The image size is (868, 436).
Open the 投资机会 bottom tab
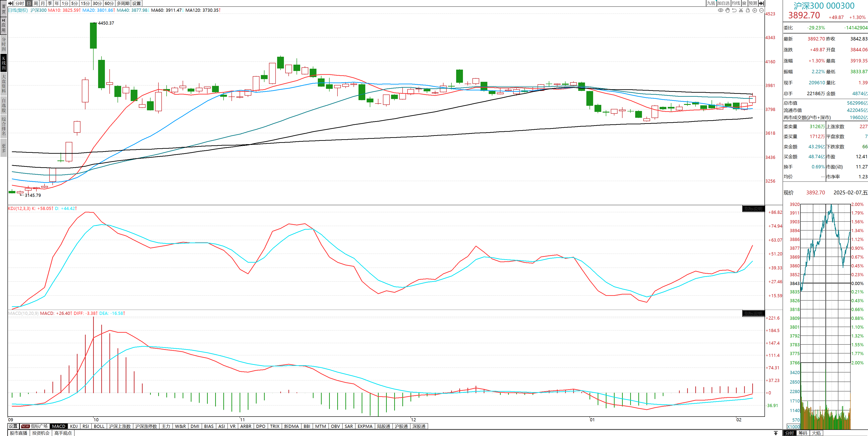[41, 433]
